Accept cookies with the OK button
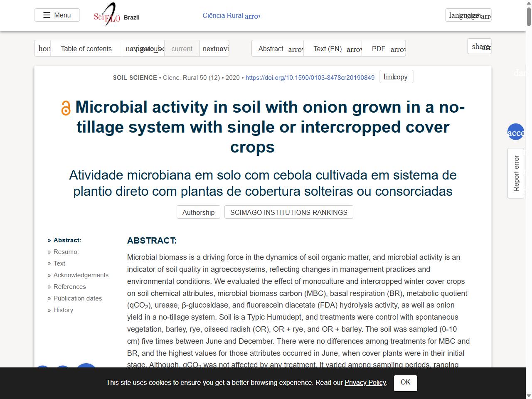The image size is (532, 399). click(405, 383)
